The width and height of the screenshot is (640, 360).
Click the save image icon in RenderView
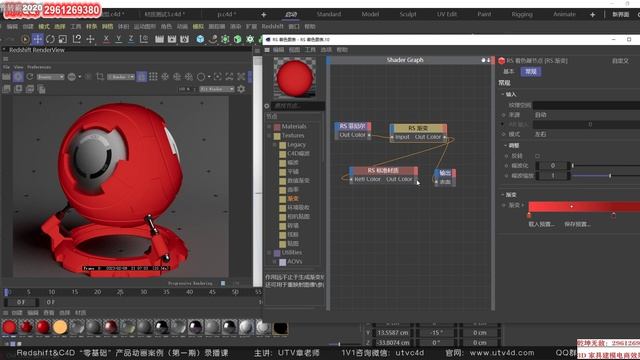[6, 89]
